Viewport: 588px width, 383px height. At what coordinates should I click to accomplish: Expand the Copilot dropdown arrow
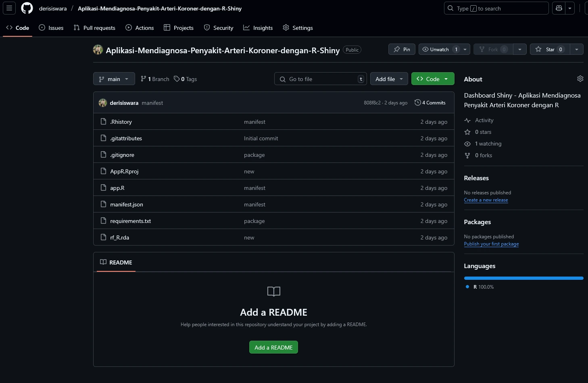tap(570, 8)
